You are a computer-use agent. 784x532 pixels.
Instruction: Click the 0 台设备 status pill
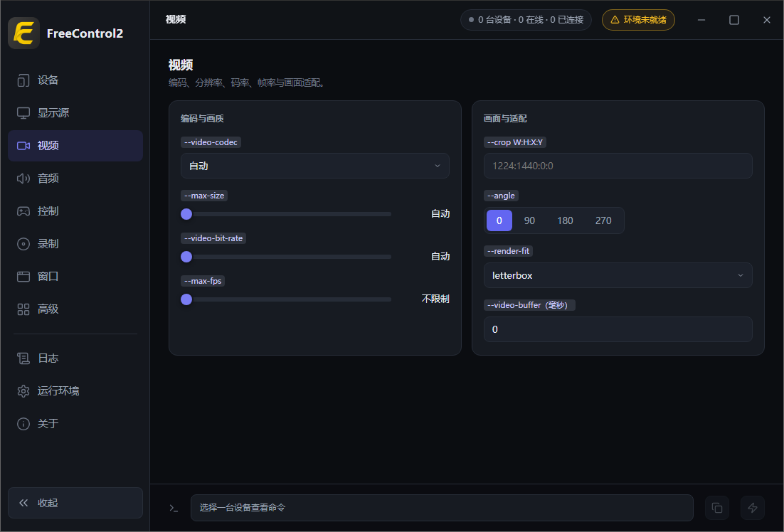pos(526,20)
